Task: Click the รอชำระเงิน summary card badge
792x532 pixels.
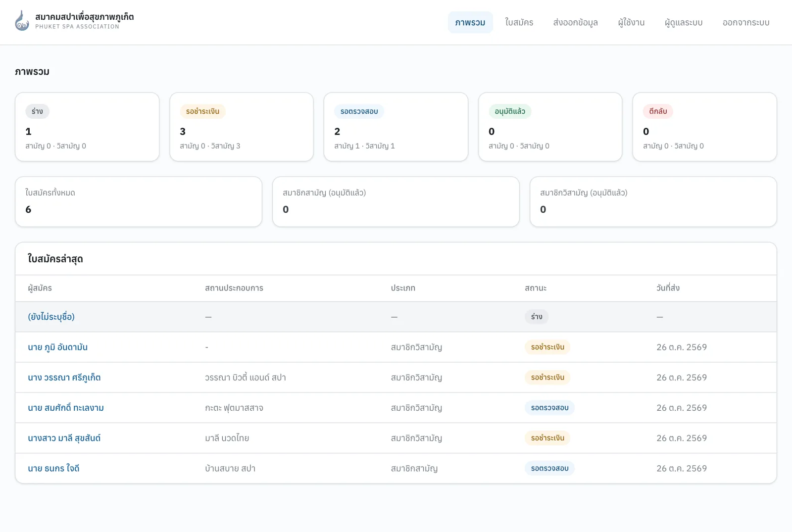Action: tap(202, 111)
